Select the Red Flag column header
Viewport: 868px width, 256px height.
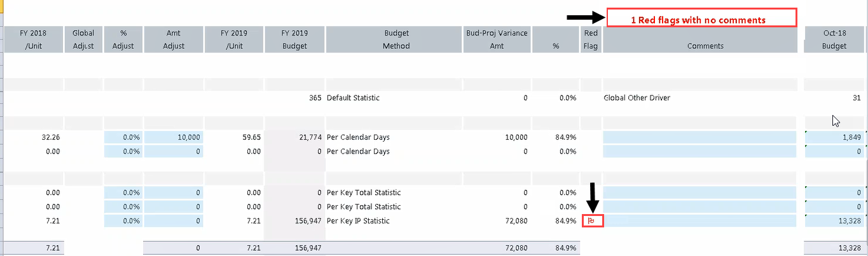(590, 39)
